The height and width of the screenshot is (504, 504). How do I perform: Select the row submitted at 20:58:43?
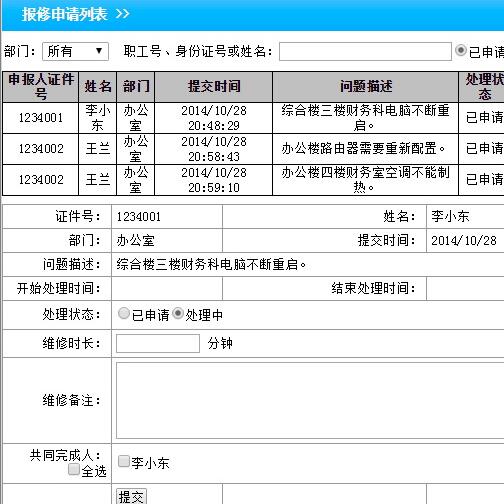tap(253, 149)
